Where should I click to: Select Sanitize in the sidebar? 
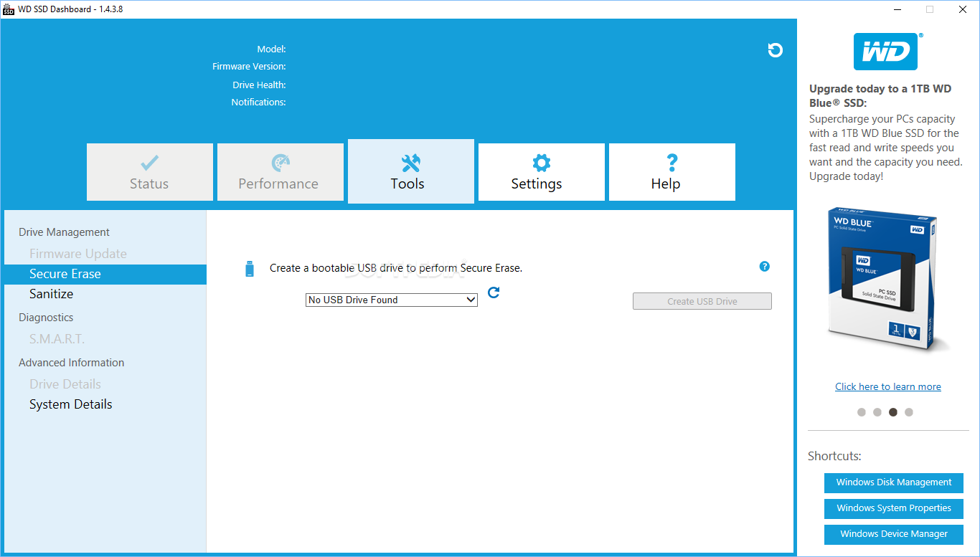(x=52, y=294)
